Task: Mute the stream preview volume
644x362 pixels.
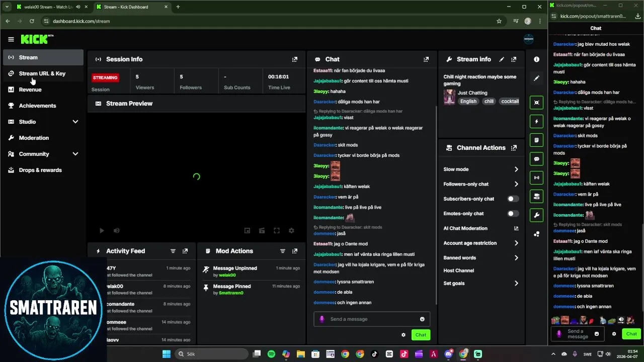Action: [x=116, y=231]
